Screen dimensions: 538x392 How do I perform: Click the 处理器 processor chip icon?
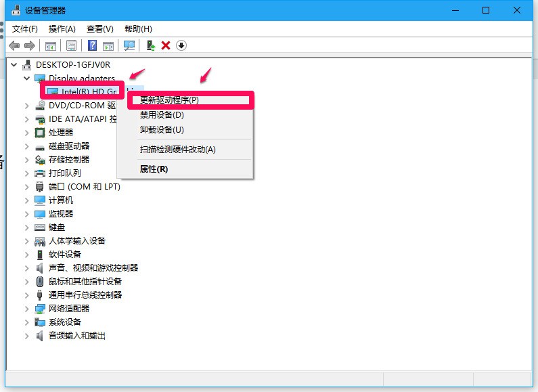click(x=40, y=133)
